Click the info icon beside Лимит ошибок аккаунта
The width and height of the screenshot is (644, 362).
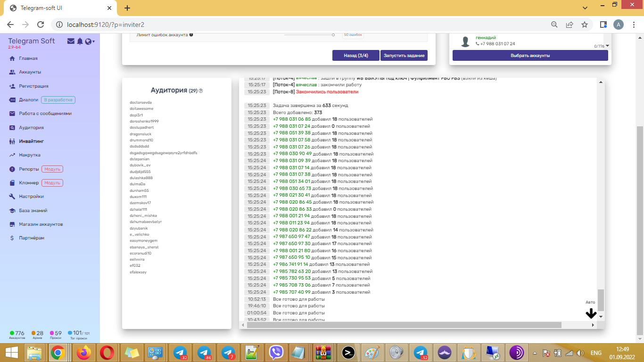pyautogui.click(x=191, y=34)
